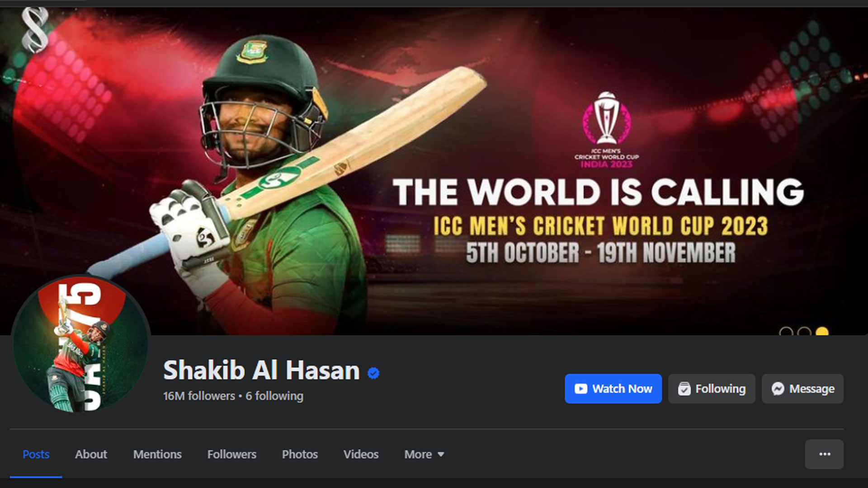868x488 pixels.
Task: Open the Mentions tab
Action: tap(157, 454)
